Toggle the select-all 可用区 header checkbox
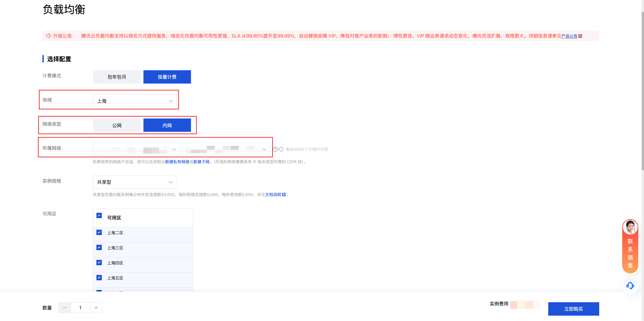 99,216
